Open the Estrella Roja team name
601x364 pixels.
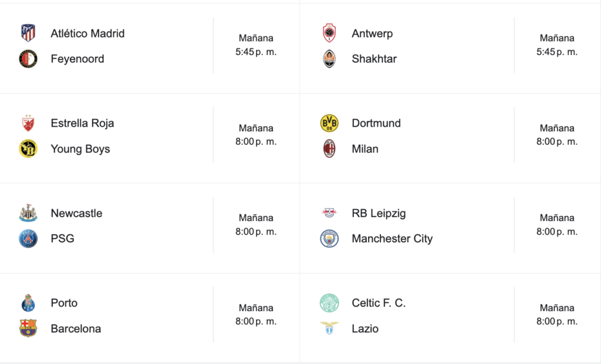82,123
